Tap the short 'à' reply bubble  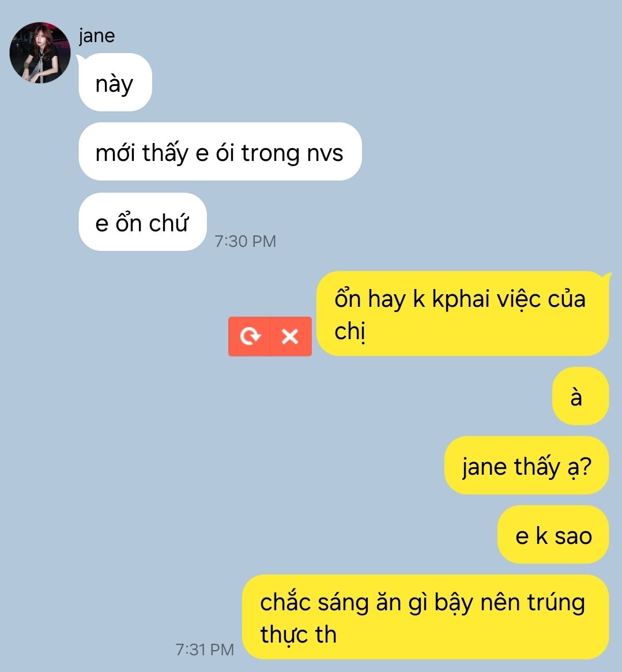click(x=580, y=396)
